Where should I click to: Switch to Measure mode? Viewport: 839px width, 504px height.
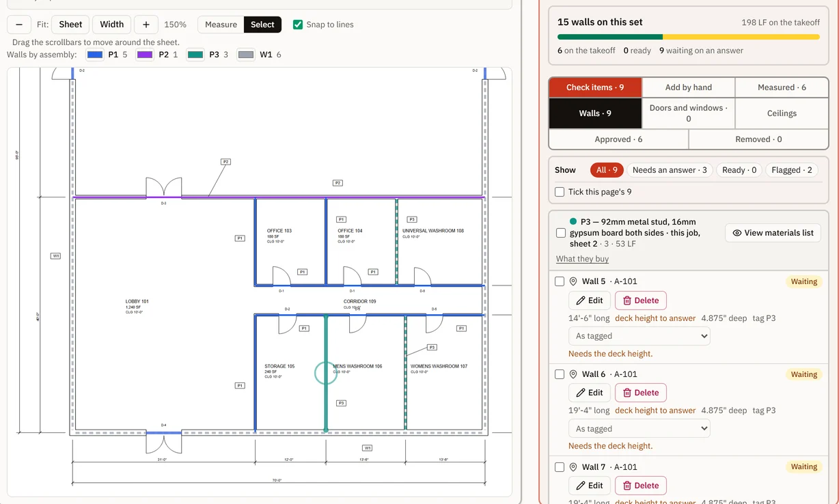221,25
